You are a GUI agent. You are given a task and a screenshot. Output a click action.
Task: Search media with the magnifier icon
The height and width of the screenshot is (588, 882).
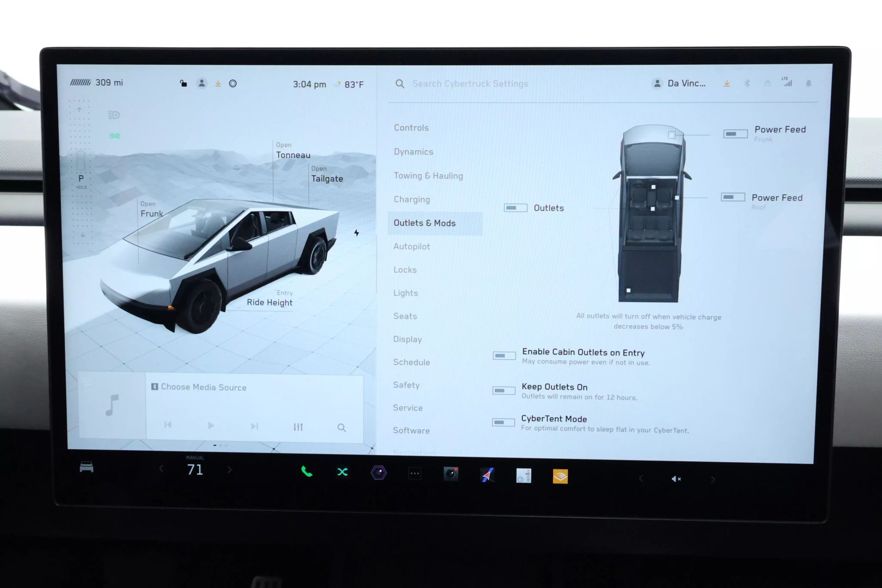(x=341, y=427)
